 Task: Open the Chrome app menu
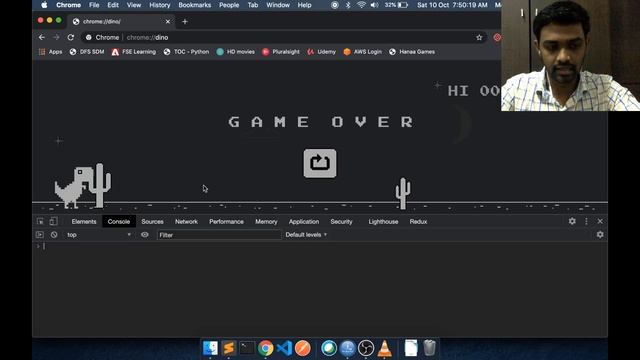coord(69,5)
